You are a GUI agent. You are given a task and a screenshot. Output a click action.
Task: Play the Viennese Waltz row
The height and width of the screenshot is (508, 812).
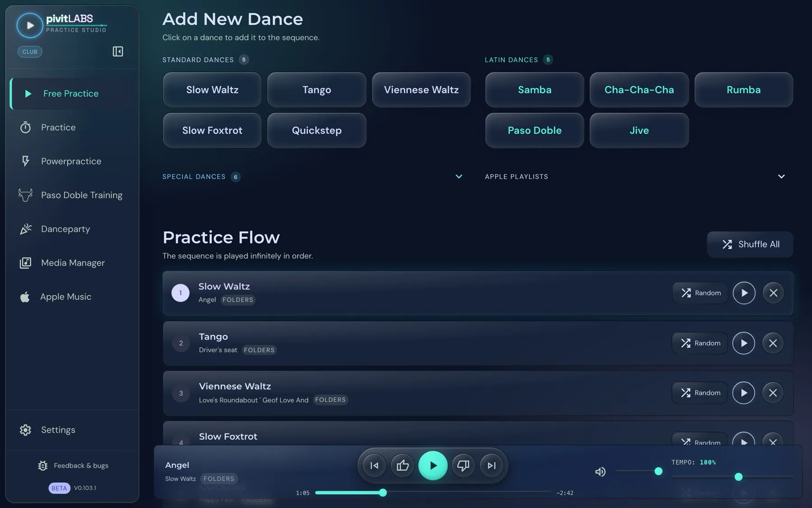(x=743, y=393)
